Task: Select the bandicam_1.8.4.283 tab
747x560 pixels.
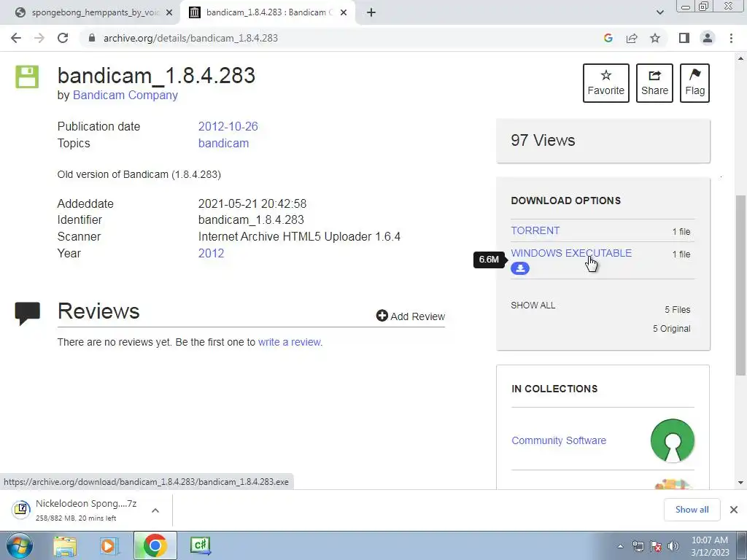Action: pyautogui.click(x=268, y=12)
